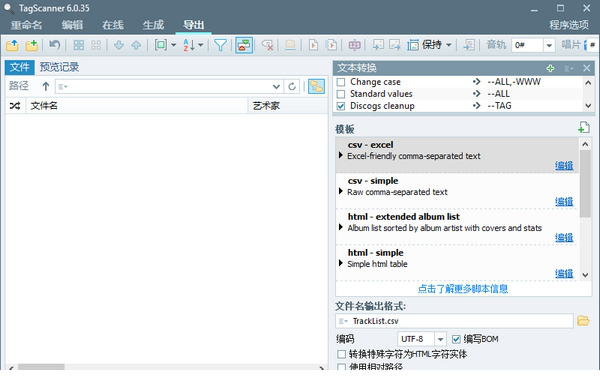
Task: Enable the Change case checkbox
Action: point(341,82)
